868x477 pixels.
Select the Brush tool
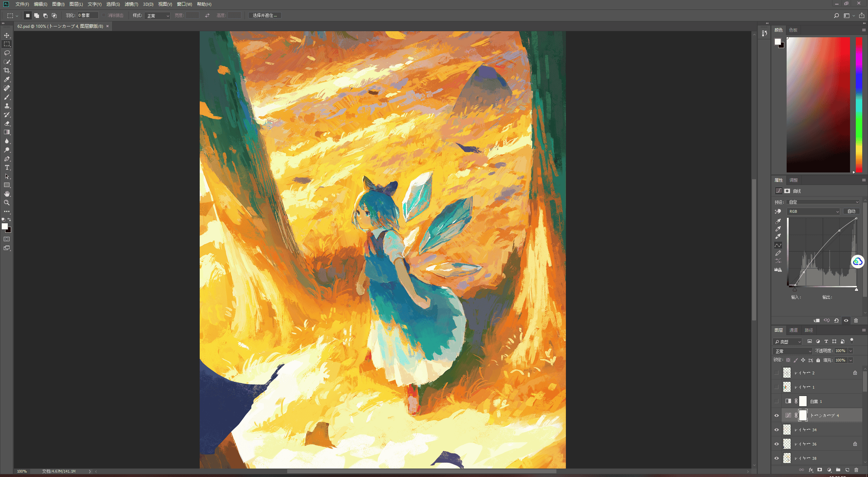tap(7, 97)
